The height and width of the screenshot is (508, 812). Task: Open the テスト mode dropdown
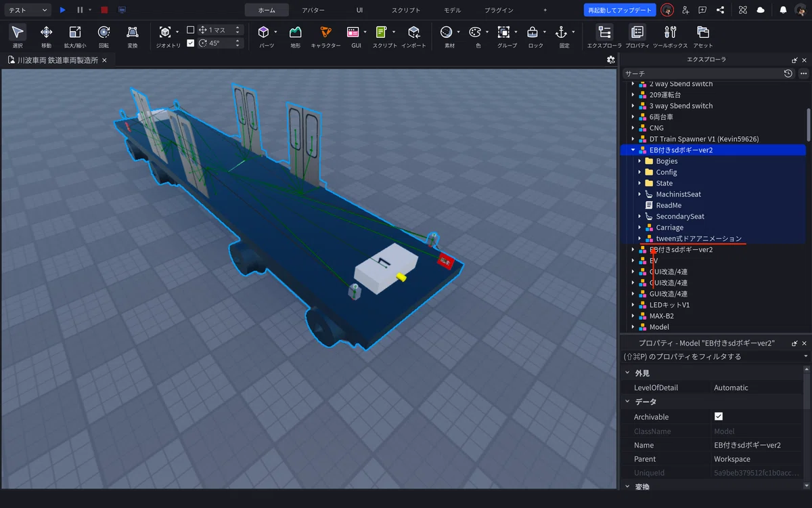pos(26,10)
